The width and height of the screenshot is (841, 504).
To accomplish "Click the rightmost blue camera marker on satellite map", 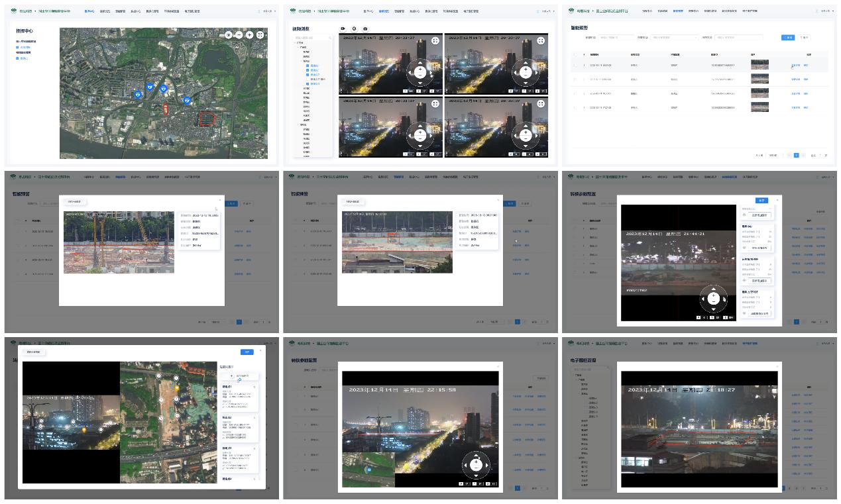I will (x=188, y=101).
